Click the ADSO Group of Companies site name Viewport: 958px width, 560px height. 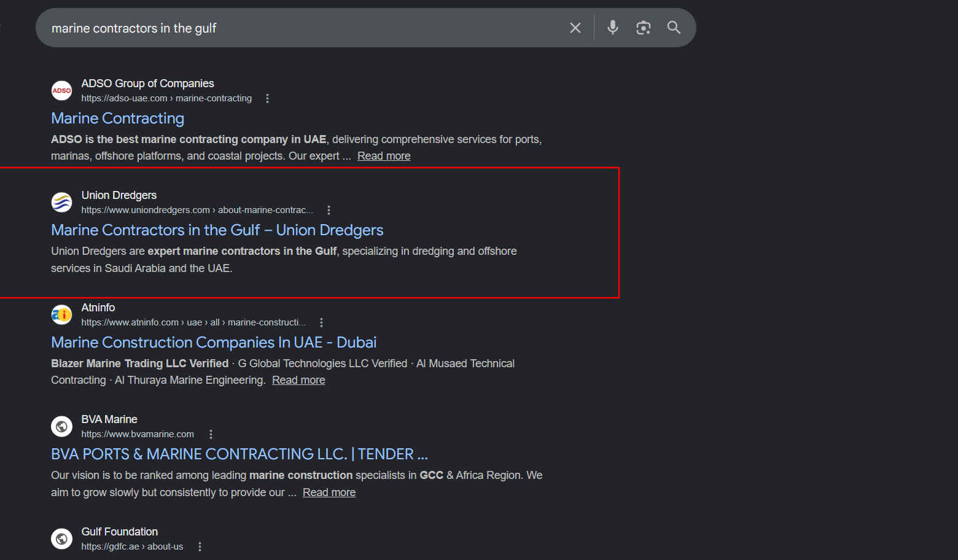click(x=147, y=84)
